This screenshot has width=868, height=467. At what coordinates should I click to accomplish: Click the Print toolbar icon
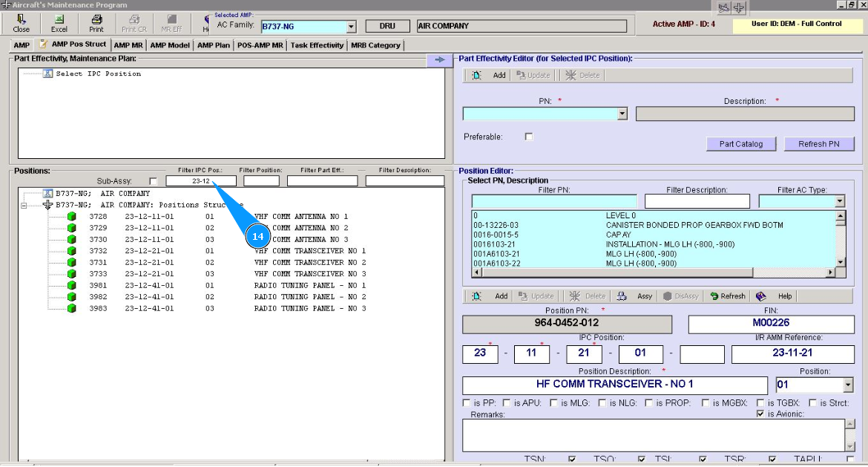tap(96, 20)
